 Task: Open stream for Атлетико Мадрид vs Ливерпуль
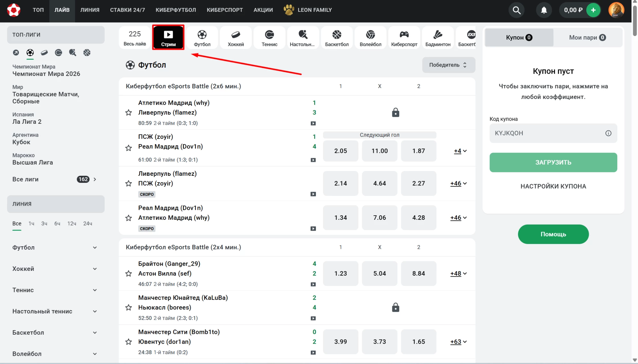(x=313, y=123)
